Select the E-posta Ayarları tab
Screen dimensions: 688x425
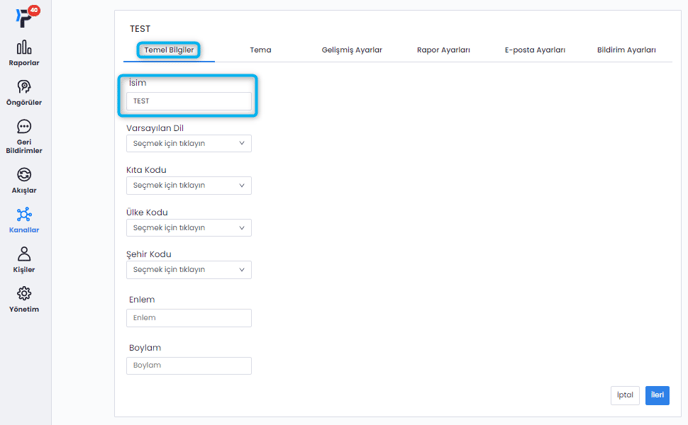click(x=535, y=50)
